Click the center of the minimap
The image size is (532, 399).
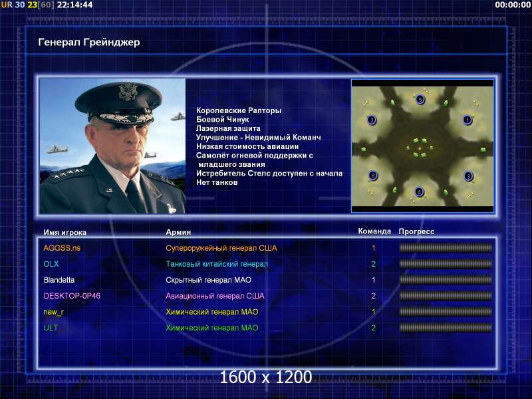422,146
